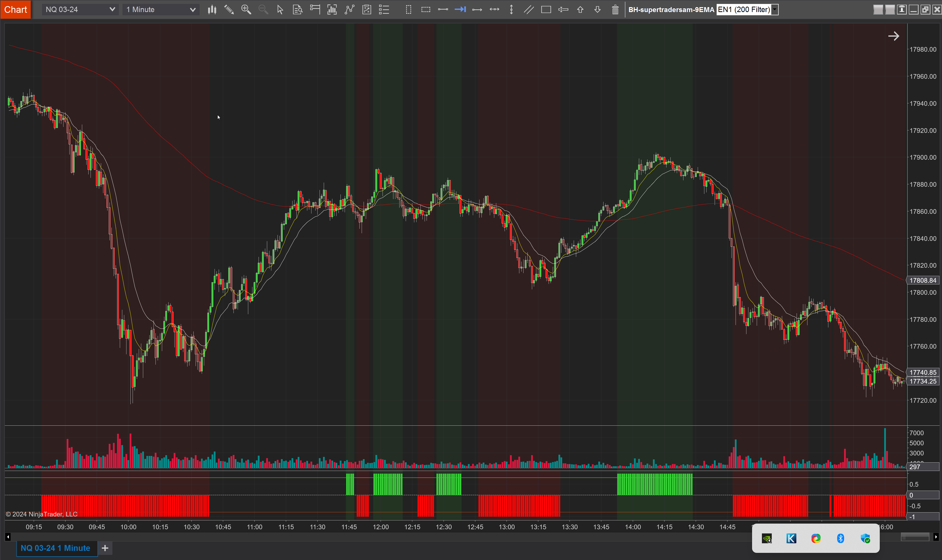Open the blue K tray icon
Viewport: 942px width, 560px height.
coord(791,539)
